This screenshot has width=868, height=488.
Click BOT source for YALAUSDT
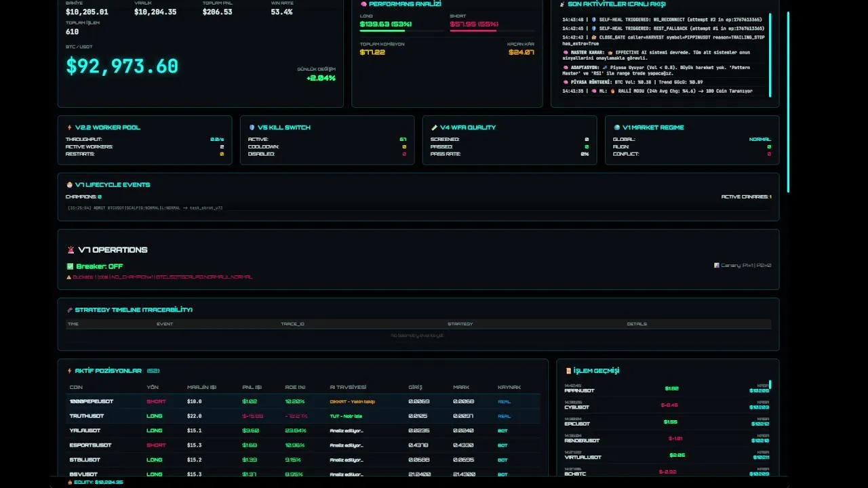[x=502, y=430]
